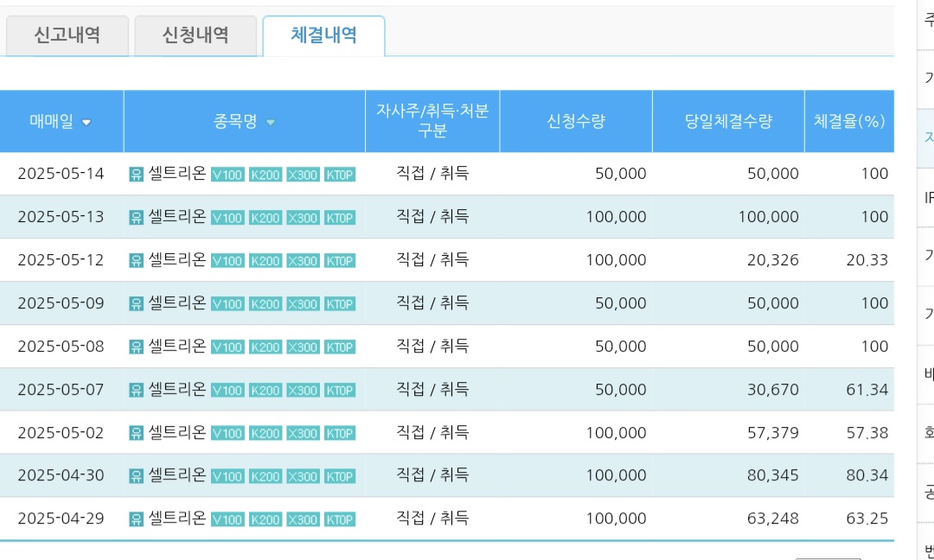934x560 pixels.
Task: Click execution rate value 63.25
Action: click(867, 519)
